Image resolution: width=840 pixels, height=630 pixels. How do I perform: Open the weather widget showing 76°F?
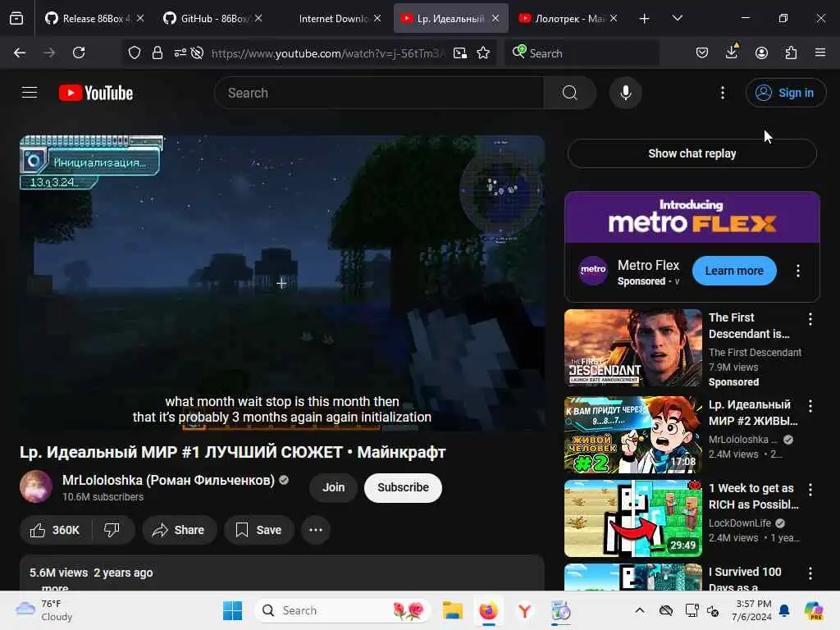(x=44, y=610)
